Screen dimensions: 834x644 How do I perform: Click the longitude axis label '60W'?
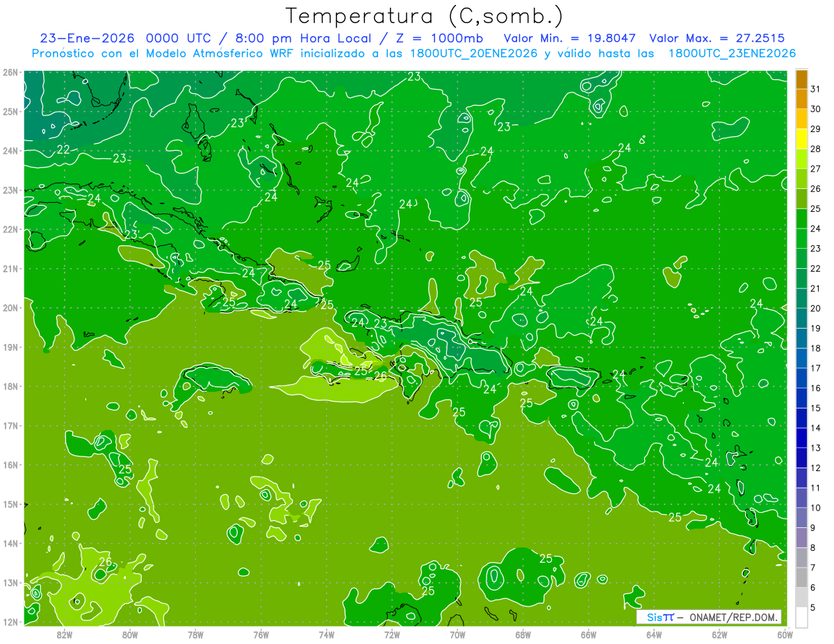785,634
